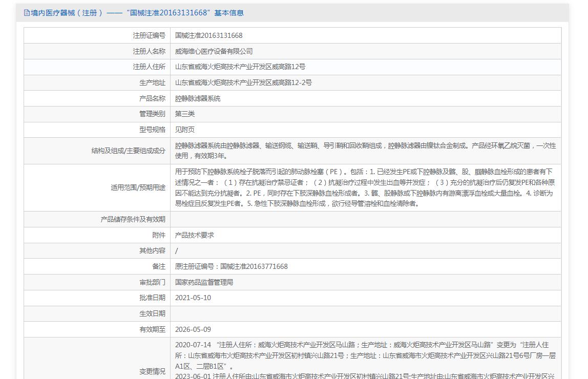Click registrant address 威高路12号 value
This screenshot has width=588, height=379.
point(240,67)
